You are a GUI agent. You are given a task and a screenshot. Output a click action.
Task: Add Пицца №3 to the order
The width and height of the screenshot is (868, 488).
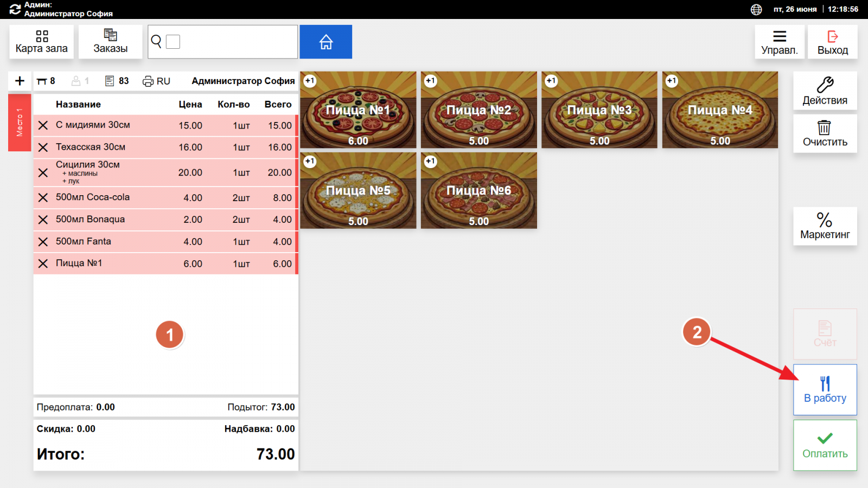tap(599, 110)
